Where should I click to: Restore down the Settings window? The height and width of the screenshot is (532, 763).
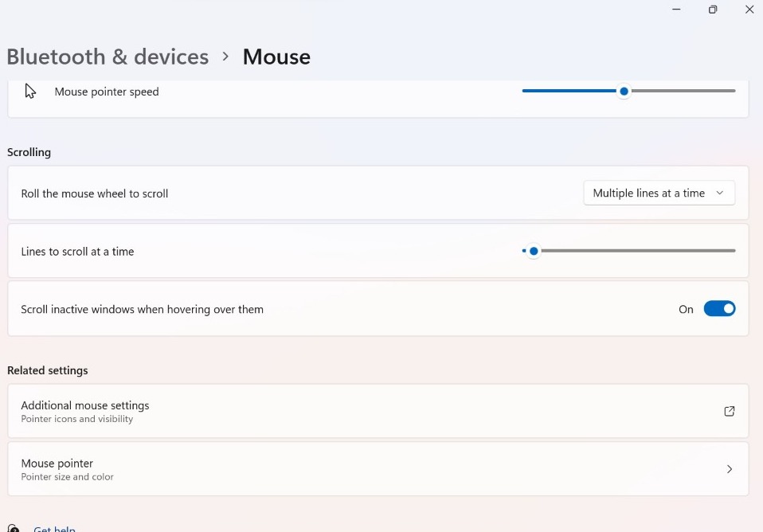(712, 10)
